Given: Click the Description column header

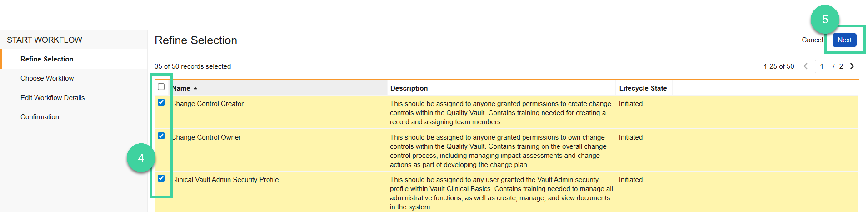Looking at the screenshot, I should point(409,88).
